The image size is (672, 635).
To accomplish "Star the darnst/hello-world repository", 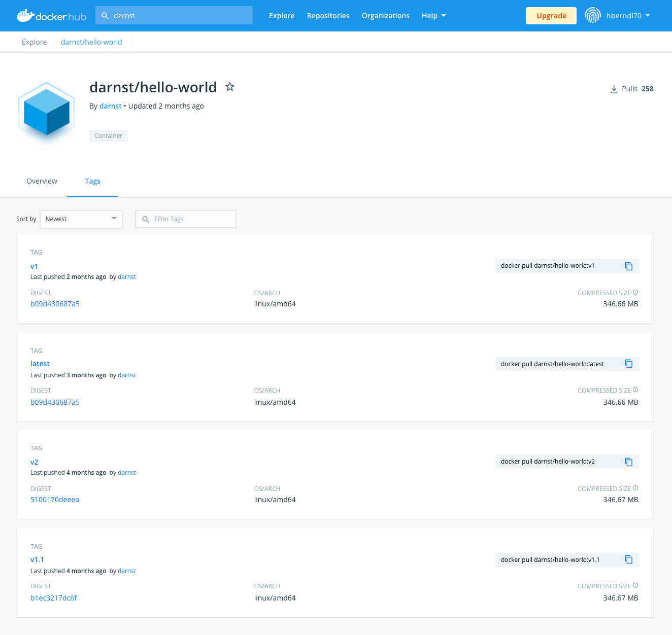I will [230, 87].
